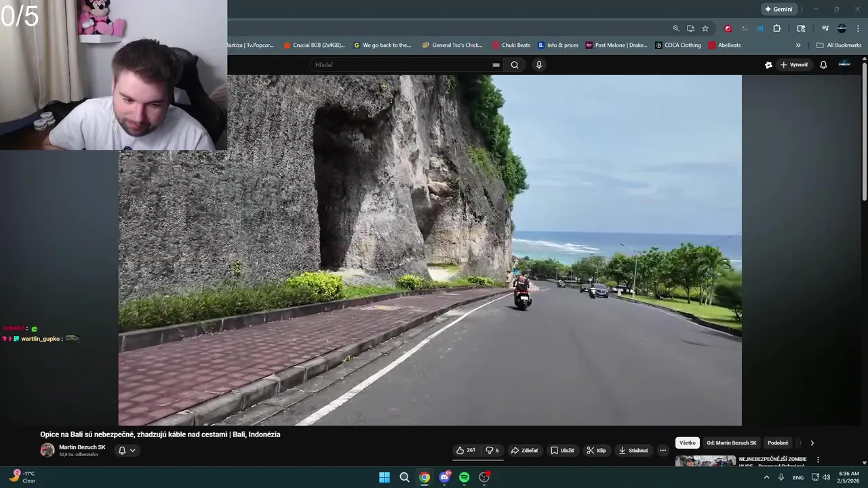Click the video player showing the Bali road
This screenshot has height=488, width=868.
(x=430, y=250)
